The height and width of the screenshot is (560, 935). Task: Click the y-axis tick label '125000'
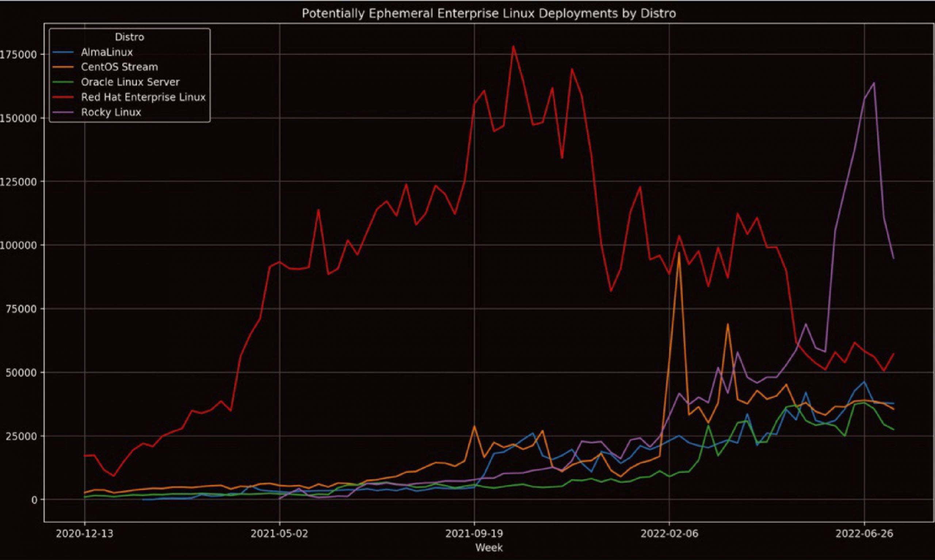pos(19,182)
